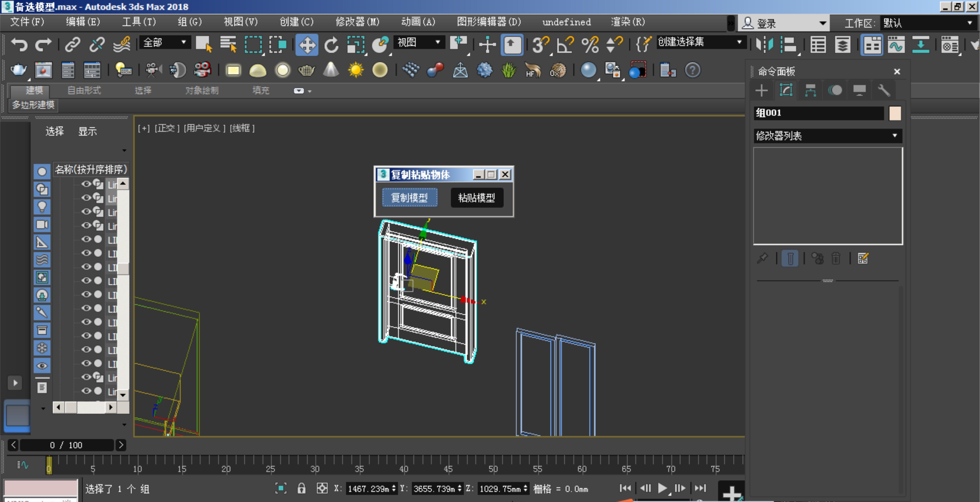Viewport: 980px width, 502px height.
Task: Open the viewport [+] menu
Action: (143, 128)
